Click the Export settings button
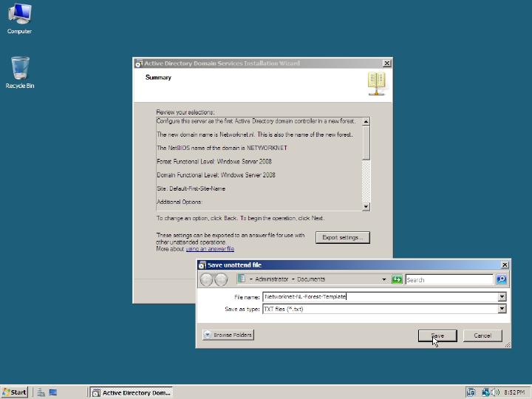 coord(343,237)
